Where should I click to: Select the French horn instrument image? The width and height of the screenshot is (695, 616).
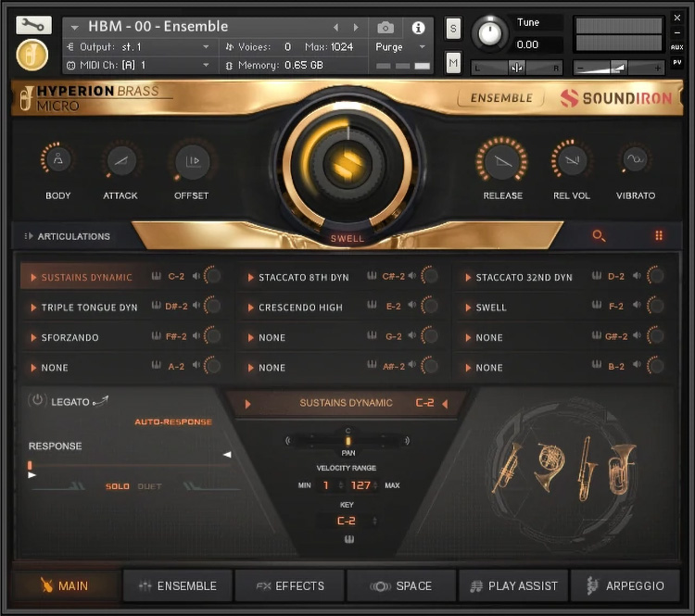click(x=550, y=466)
